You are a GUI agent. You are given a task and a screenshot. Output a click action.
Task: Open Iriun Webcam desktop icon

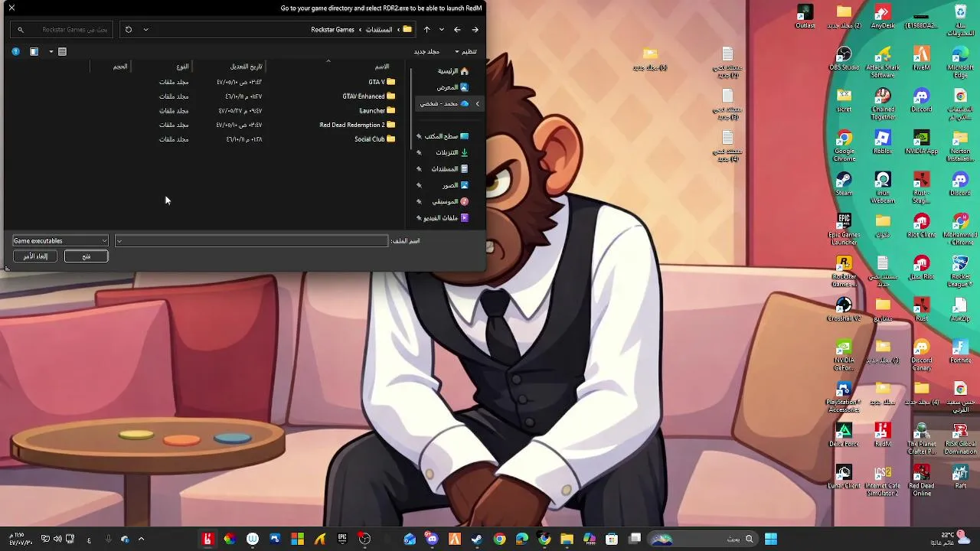(x=883, y=188)
